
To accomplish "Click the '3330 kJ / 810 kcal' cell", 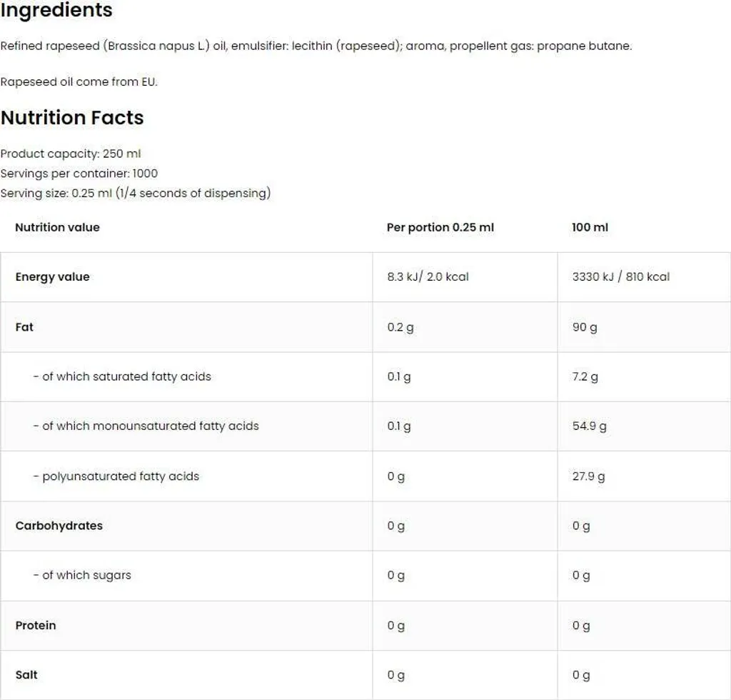I will click(621, 276).
